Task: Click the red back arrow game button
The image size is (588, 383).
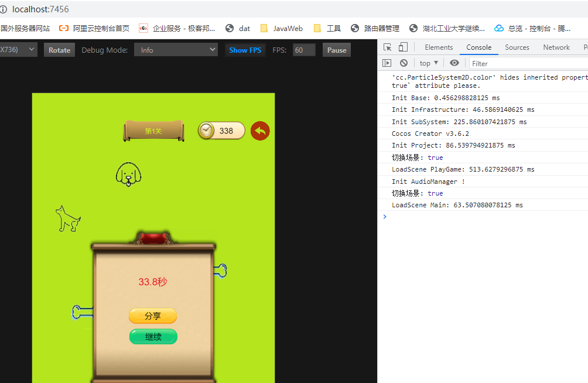Action: (260, 131)
